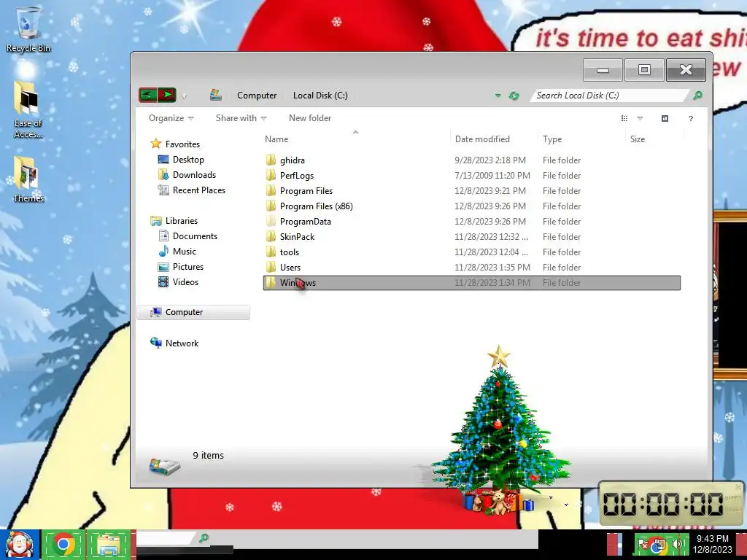Launch Chrome from the taskbar
The image size is (747, 560).
point(64,544)
